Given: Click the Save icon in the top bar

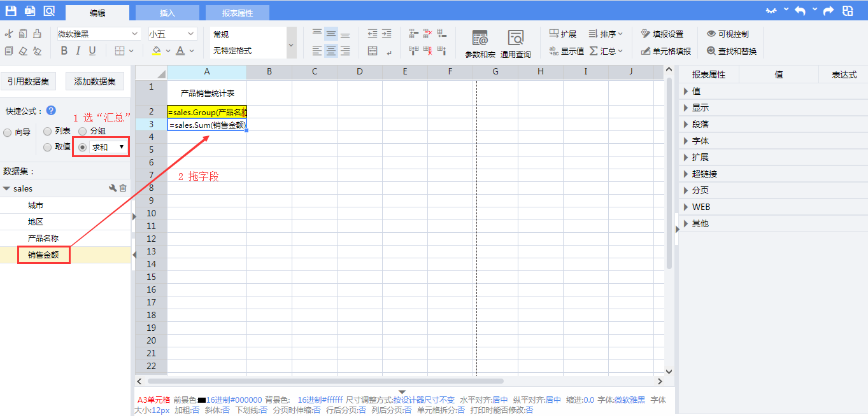Looking at the screenshot, I should [x=11, y=11].
